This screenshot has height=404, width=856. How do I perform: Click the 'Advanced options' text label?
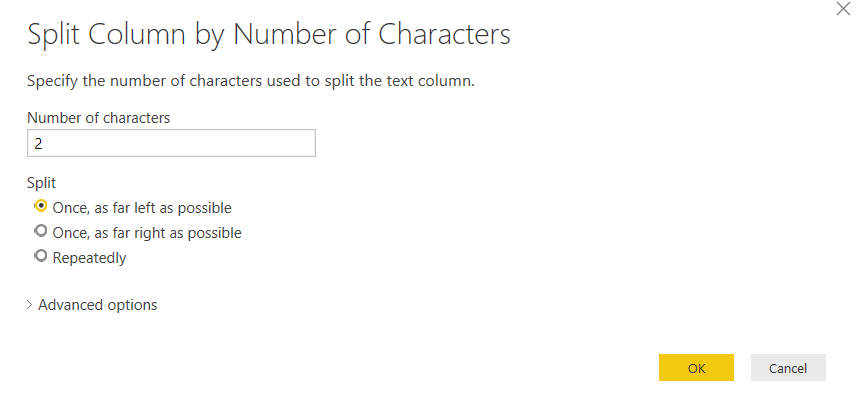tap(97, 305)
